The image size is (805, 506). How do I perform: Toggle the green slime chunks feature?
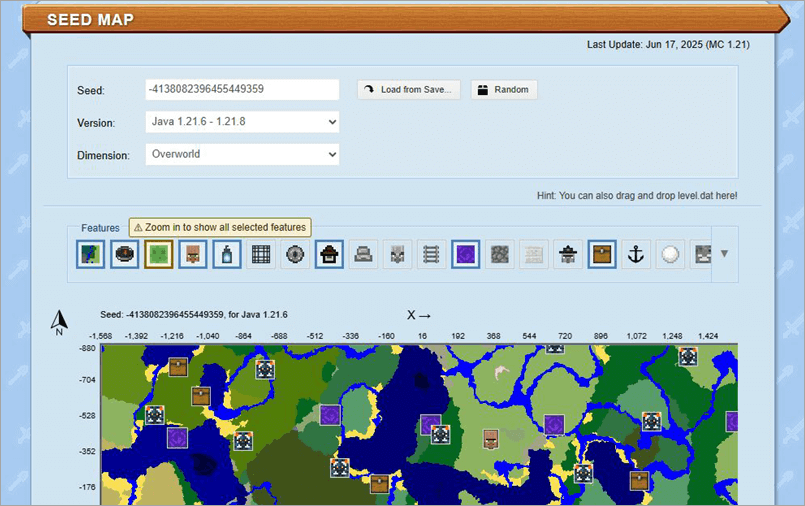coord(159,254)
